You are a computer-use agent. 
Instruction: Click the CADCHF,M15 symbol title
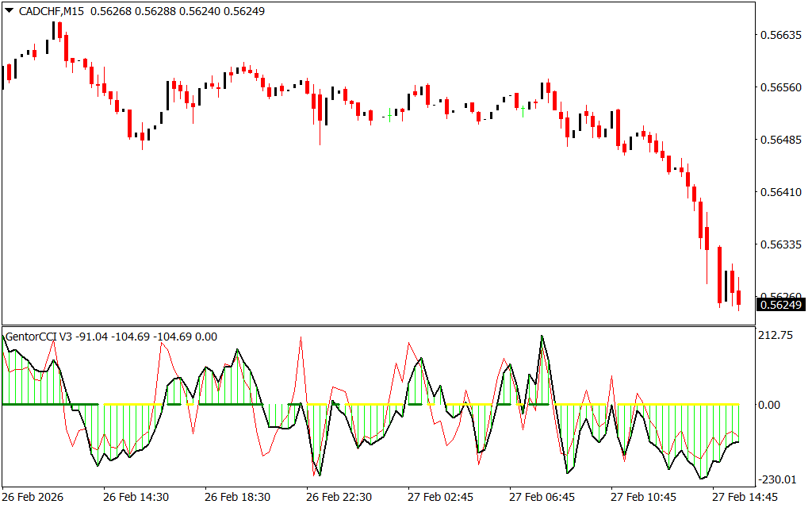50,10
